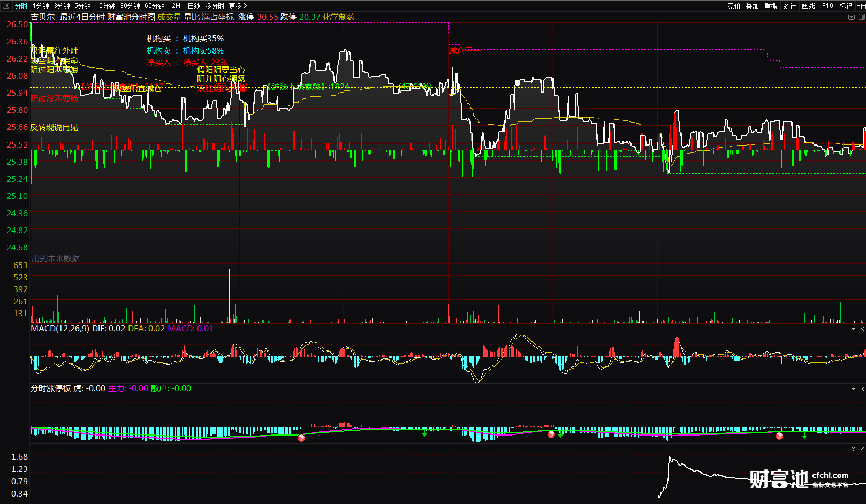
Task: Open the help question mark in bottom panel
Action: tap(853, 449)
